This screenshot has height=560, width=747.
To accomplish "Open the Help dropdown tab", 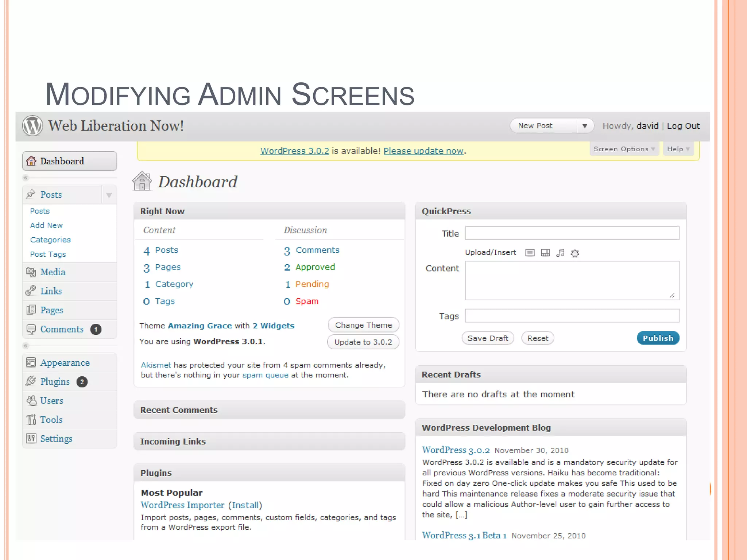I will (678, 149).
